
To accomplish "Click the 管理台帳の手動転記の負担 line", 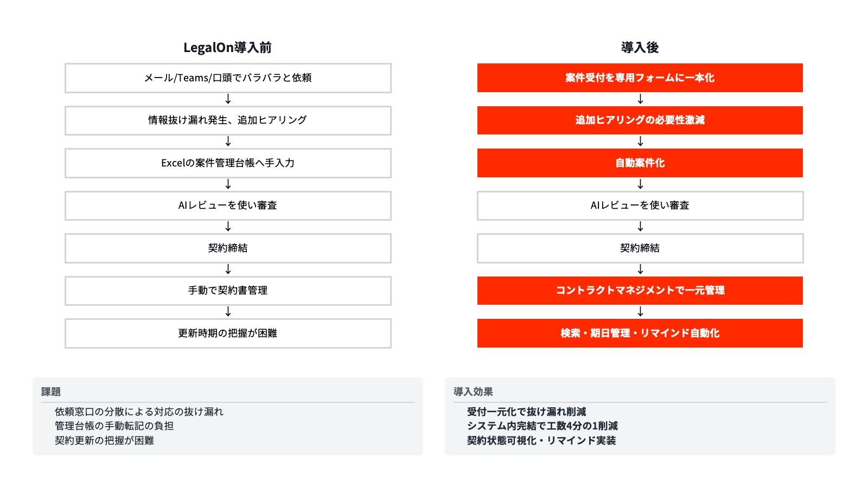I will (x=114, y=426).
